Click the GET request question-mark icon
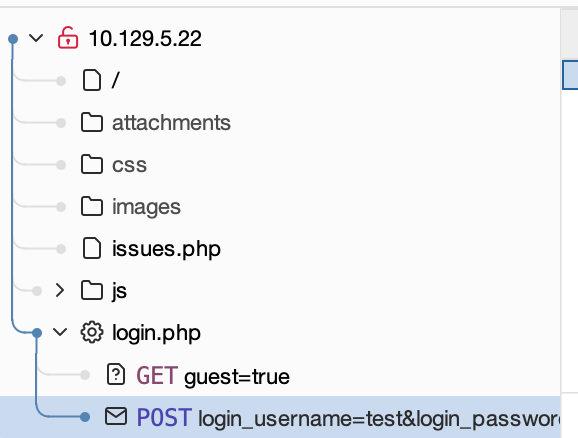Screen dimensions: 578x438 pos(116,375)
